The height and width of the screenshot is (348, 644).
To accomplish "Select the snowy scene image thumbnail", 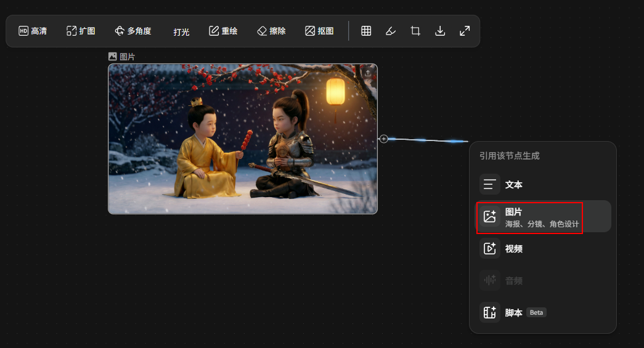I will 243,139.
